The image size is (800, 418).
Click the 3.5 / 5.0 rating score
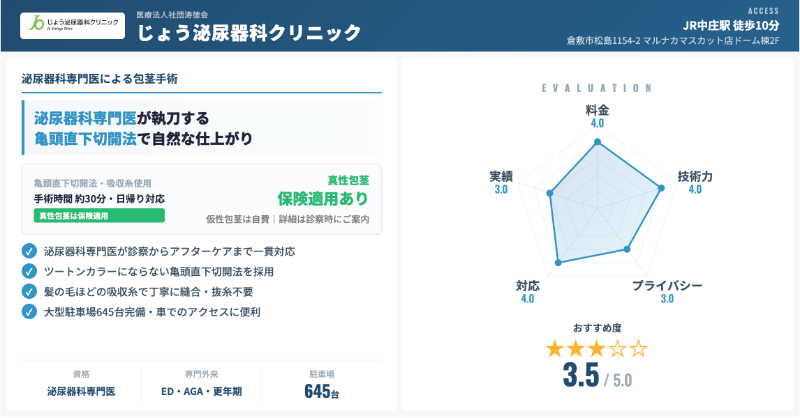click(597, 376)
